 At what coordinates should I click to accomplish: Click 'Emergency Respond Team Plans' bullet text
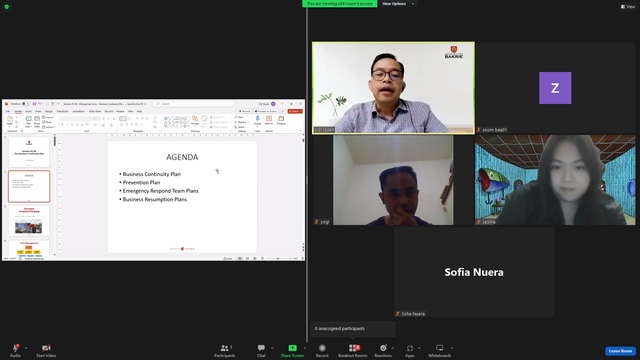click(x=160, y=191)
